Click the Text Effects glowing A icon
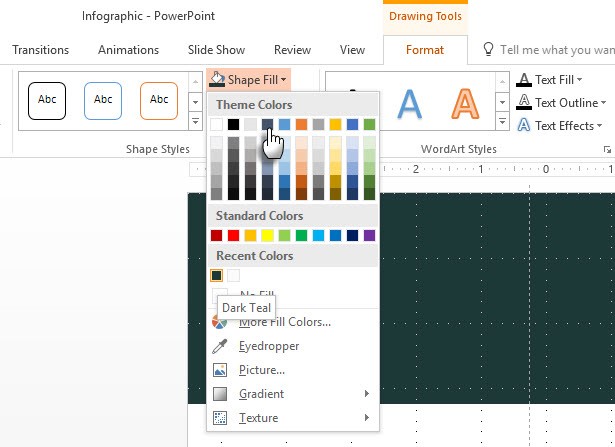The width and height of the screenshot is (615, 447). point(524,125)
